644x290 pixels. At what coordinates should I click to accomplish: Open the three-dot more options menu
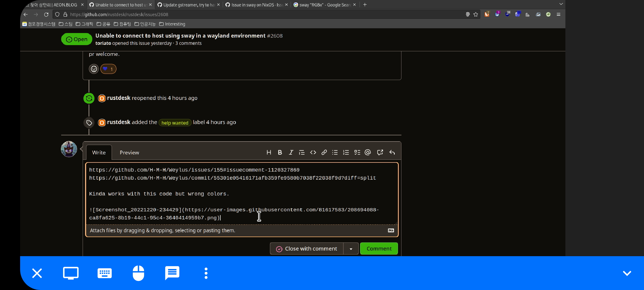206,273
